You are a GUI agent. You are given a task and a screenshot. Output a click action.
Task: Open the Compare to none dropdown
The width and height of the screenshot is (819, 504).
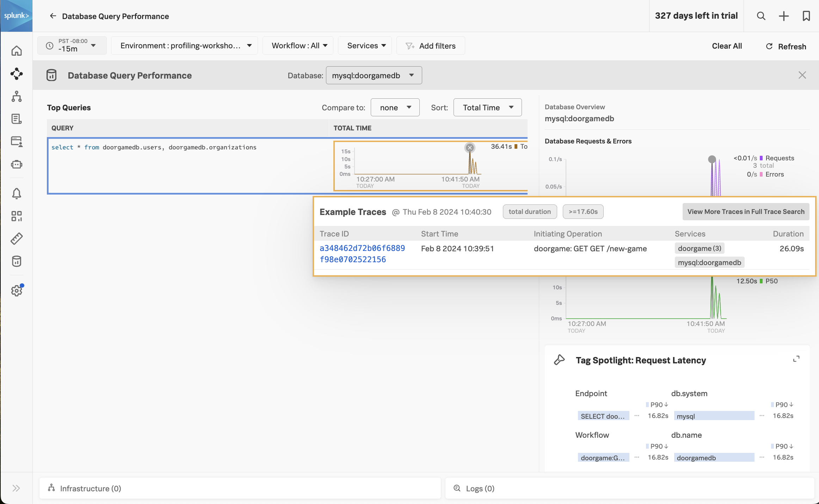pyautogui.click(x=395, y=107)
